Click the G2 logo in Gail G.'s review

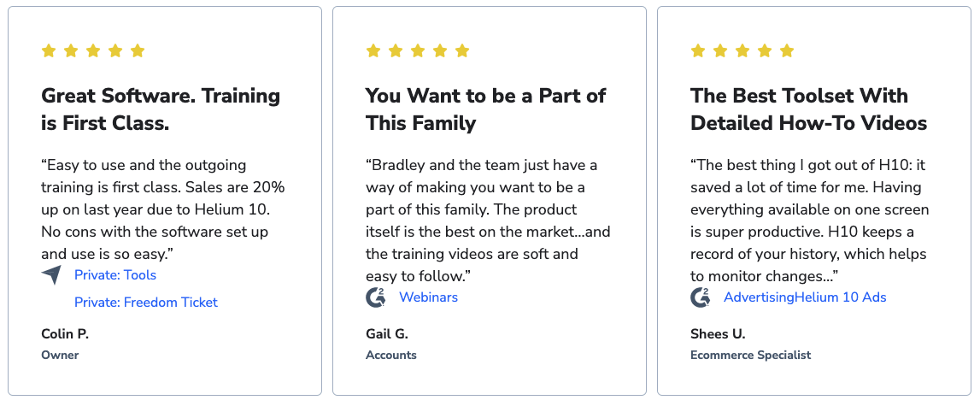(x=376, y=297)
